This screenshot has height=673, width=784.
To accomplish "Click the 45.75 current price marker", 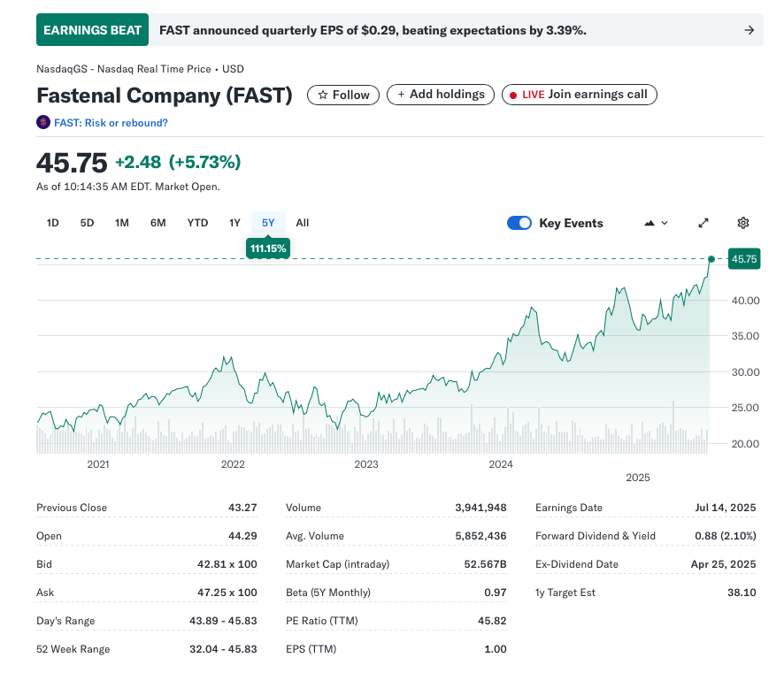I will pyautogui.click(x=743, y=259).
